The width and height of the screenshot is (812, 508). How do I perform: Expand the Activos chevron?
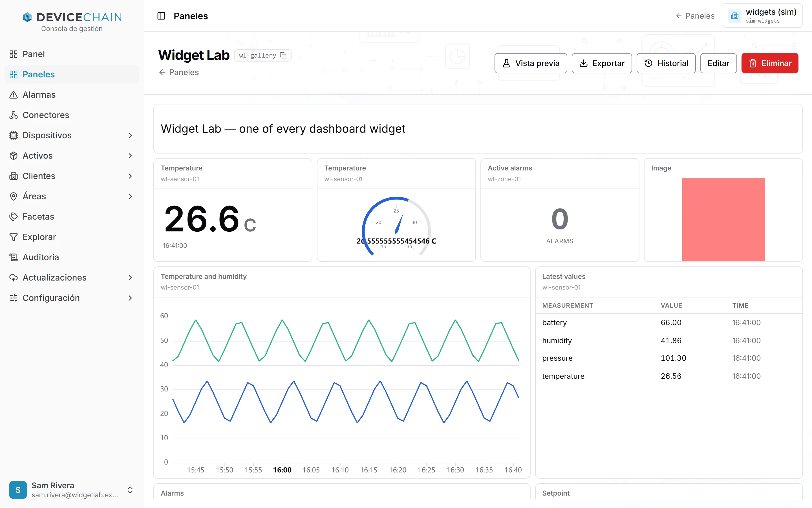130,156
